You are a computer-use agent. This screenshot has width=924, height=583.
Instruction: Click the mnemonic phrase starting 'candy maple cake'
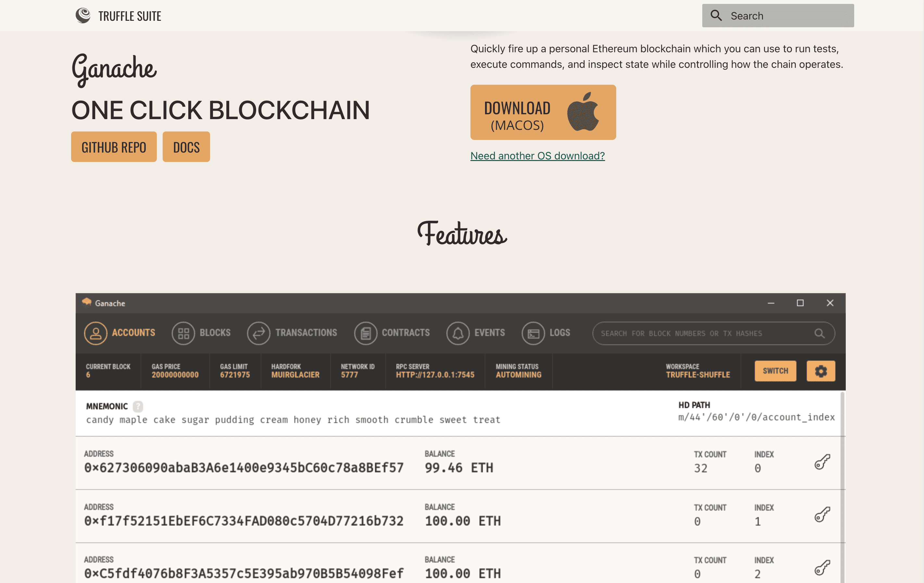(293, 420)
